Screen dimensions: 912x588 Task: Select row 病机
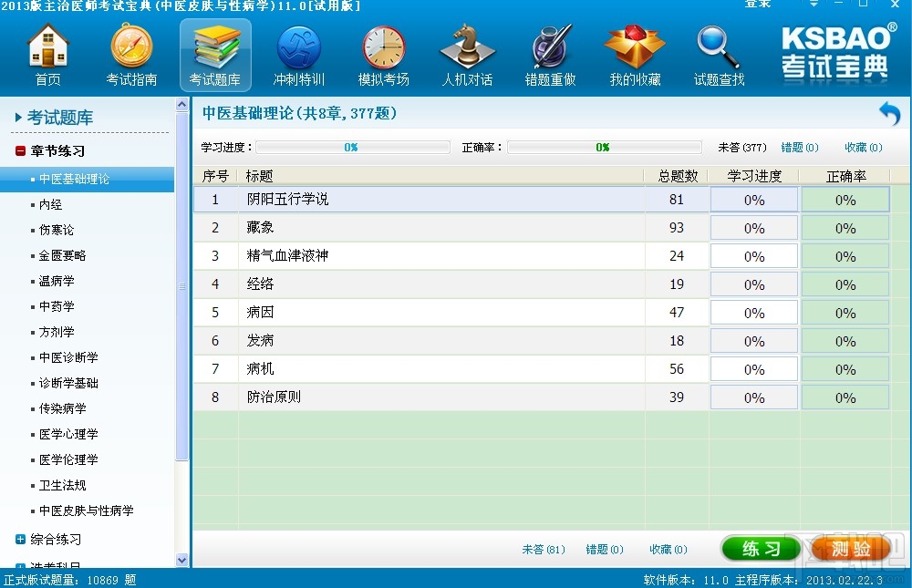pos(542,369)
